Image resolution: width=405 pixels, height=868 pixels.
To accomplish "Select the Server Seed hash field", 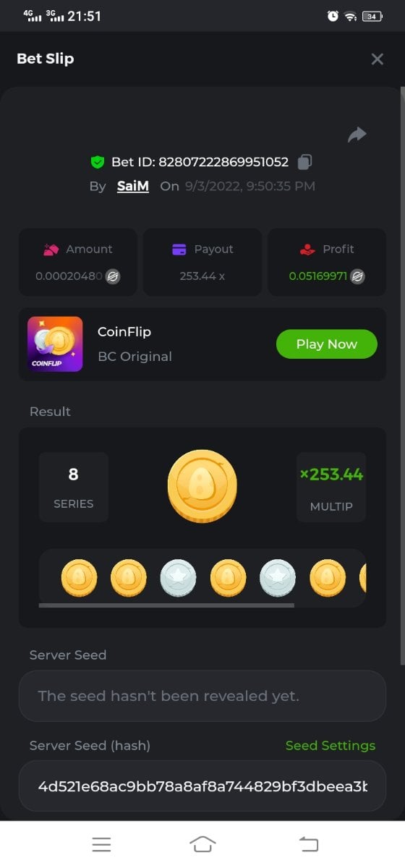I will point(202,786).
